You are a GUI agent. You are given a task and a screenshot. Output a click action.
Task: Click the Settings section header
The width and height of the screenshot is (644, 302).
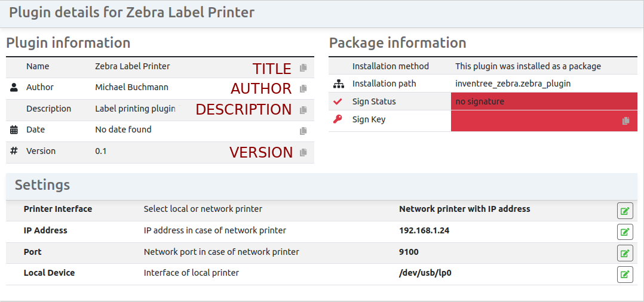[42, 185]
